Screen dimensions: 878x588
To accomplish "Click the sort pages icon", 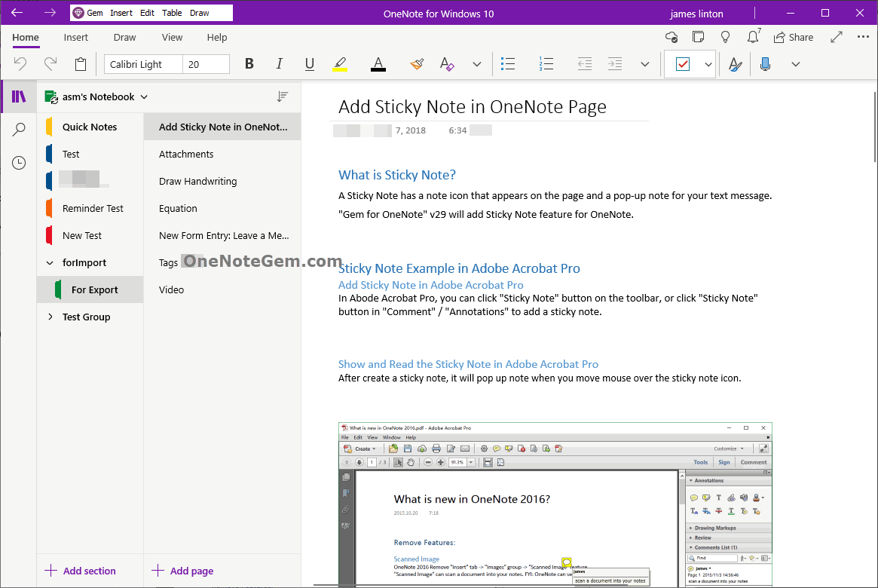I will (x=282, y=97).
